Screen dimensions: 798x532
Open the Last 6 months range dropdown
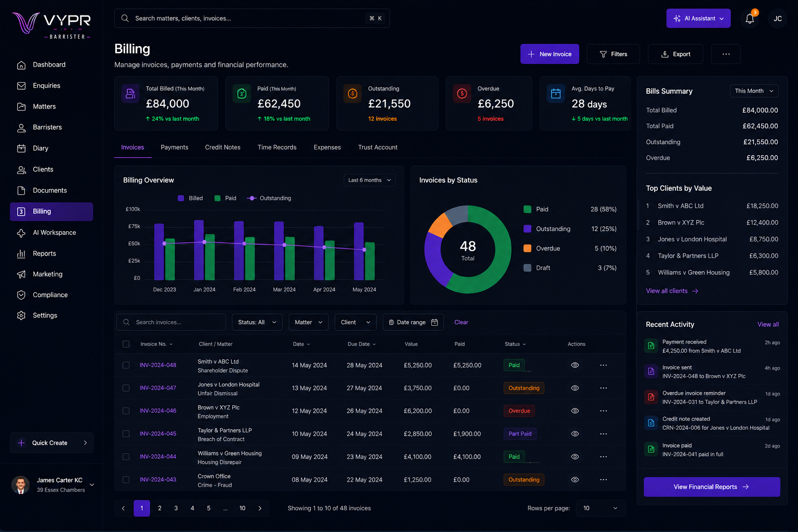tap(369, 180)
